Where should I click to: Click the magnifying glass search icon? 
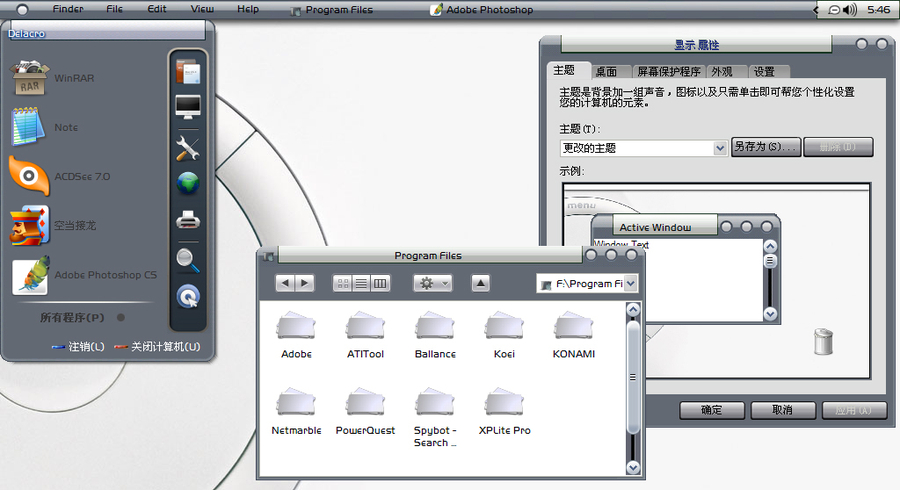click(x=188, y=260)
